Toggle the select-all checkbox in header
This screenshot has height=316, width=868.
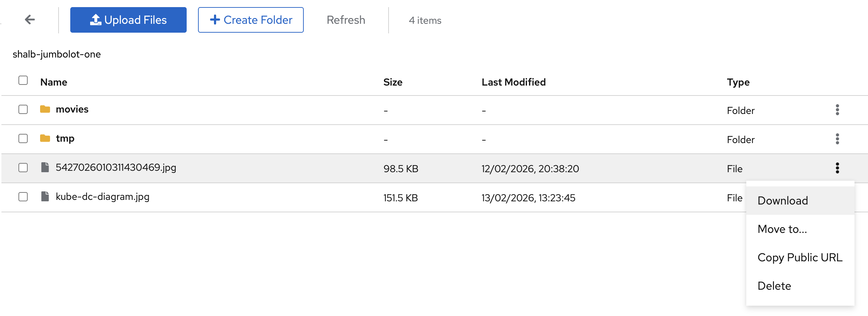pyautogui.click(x=23, y=81)
